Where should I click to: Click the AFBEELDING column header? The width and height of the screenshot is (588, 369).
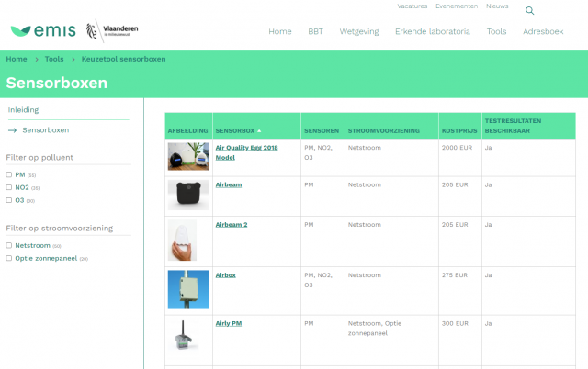tap(187, 130)
